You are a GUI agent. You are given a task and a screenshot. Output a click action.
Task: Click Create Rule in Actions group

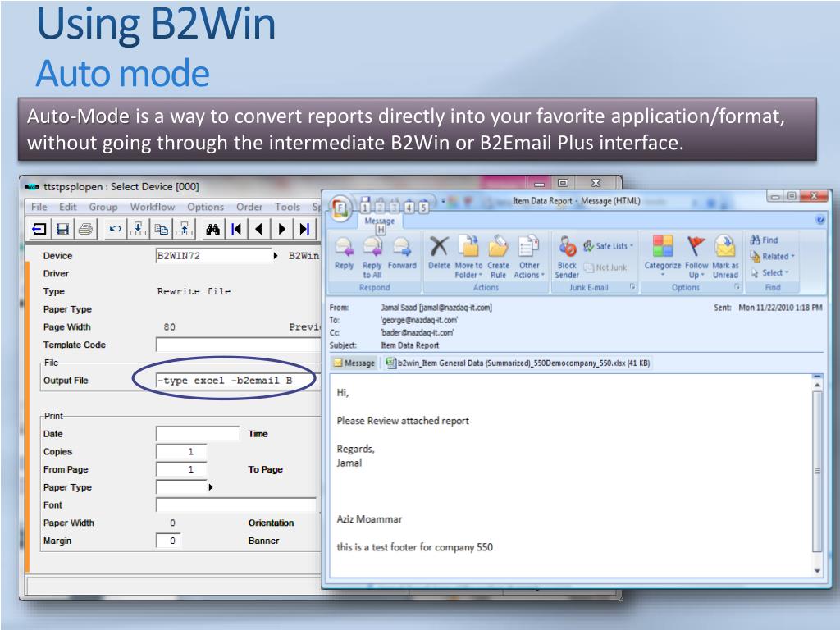498,257
